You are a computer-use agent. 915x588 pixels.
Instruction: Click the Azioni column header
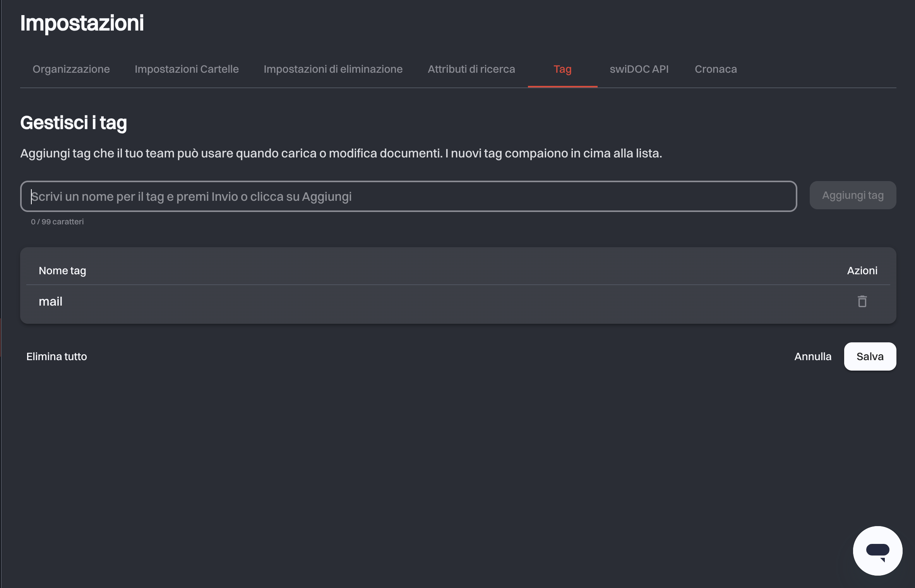pyautogui.click(x=862, y=270)
